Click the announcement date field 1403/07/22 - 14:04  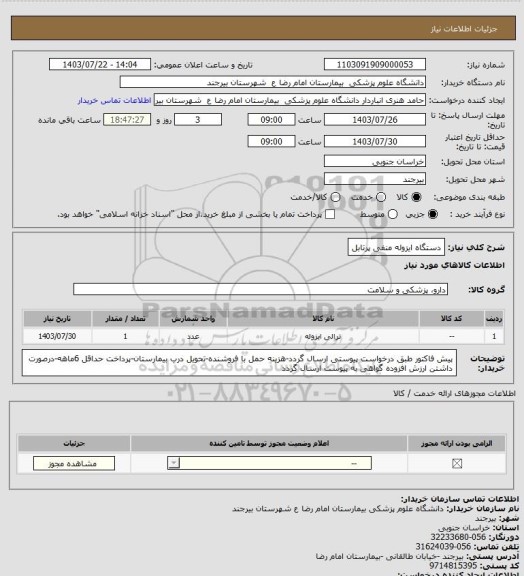click(x=100, y=64)
